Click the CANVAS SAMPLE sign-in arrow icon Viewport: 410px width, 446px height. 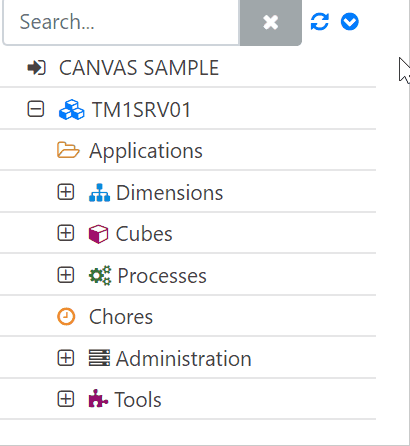(36, 68)
